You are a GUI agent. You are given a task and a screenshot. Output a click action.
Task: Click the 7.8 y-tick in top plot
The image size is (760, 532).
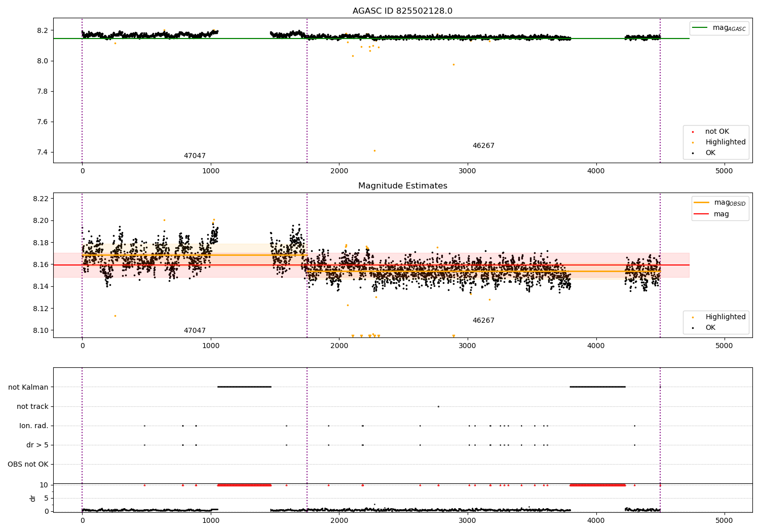43,91
